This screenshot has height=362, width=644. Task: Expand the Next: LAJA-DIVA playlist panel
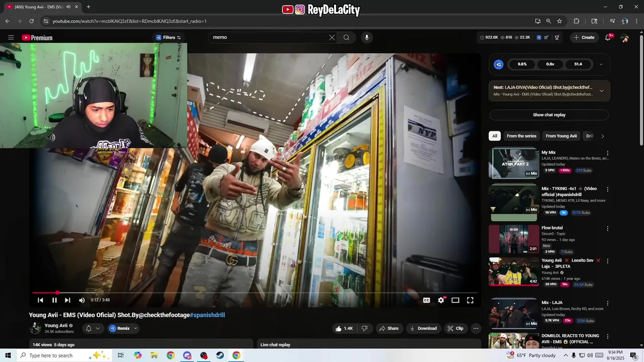601,91
